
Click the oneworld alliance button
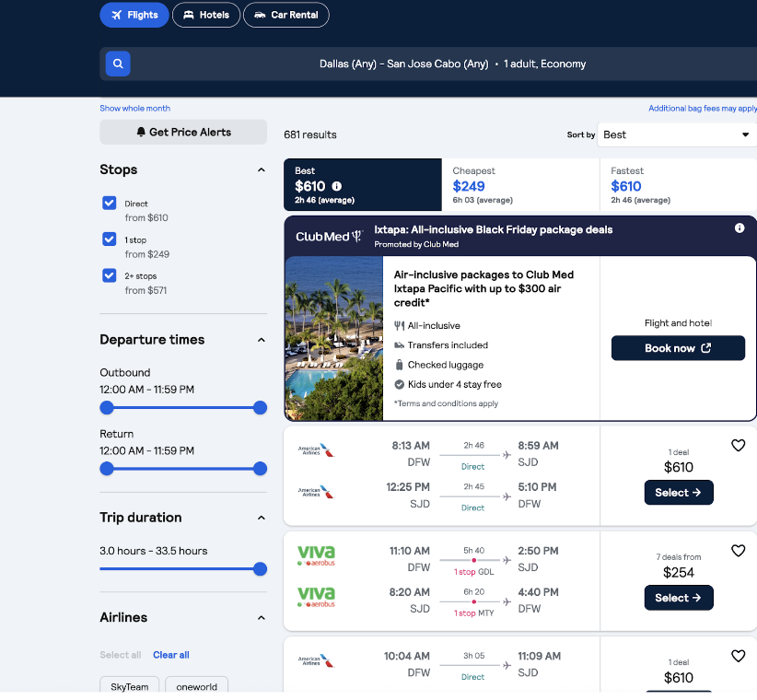click(x=196, y=686)
